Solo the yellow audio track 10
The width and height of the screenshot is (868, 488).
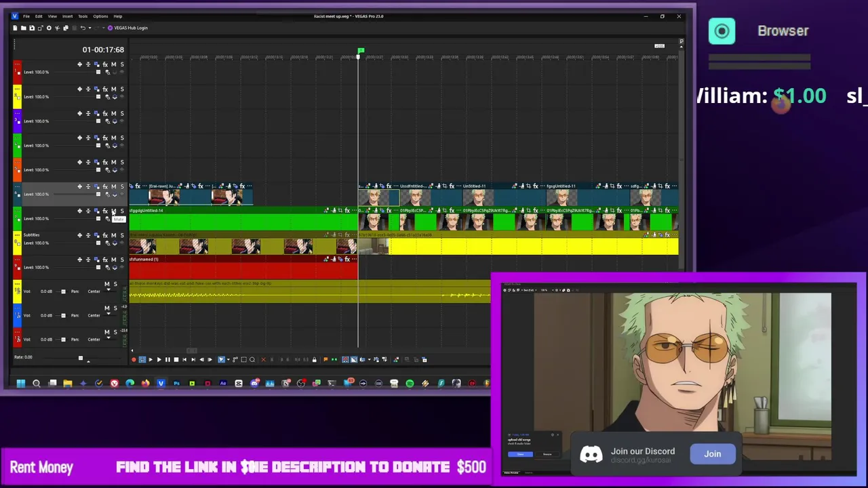[115, 284]
